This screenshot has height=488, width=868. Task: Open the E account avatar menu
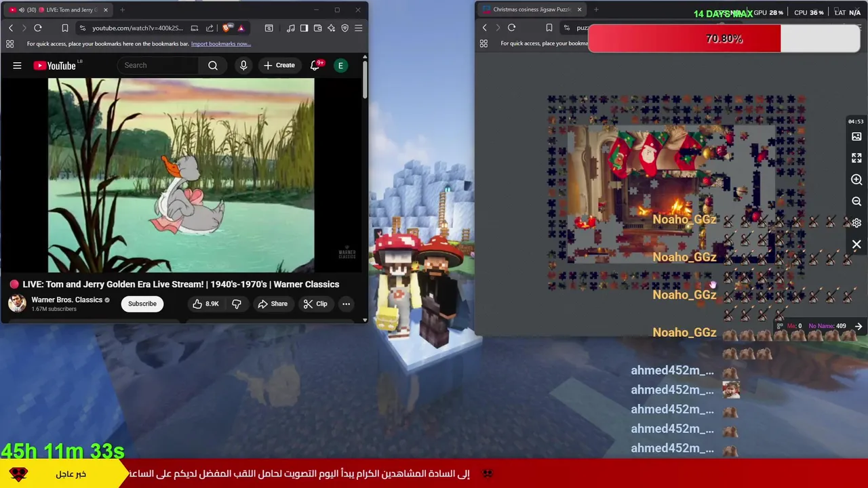[341, 65]
